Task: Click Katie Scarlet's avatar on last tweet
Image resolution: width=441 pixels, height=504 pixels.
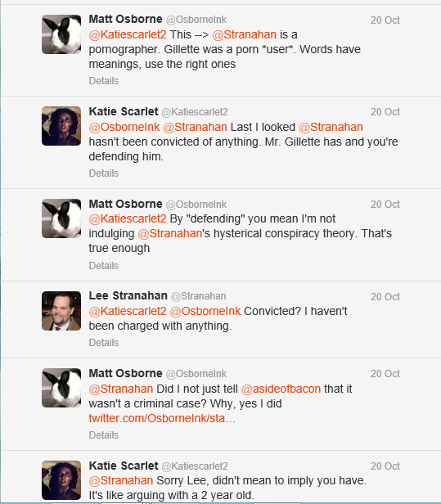Action: click(x=61, y=480)
